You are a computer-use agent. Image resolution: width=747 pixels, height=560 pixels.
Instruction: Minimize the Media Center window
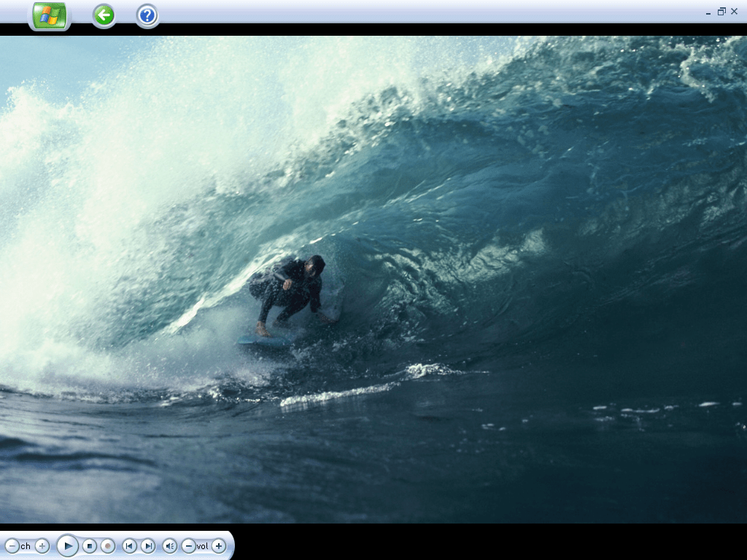(708, 12)
